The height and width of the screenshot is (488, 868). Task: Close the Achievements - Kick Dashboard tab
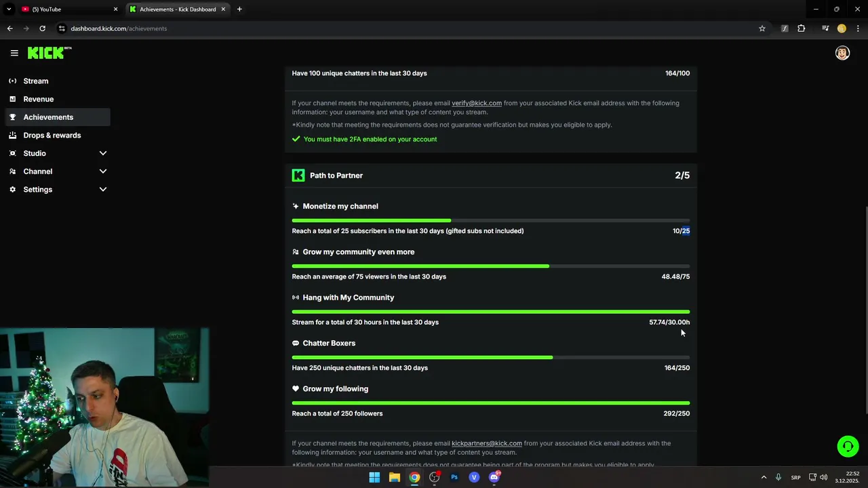223,9
